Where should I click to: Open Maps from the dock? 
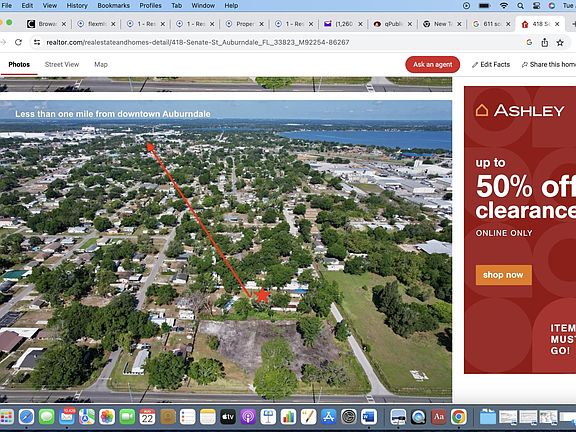(x=87, y=417)
